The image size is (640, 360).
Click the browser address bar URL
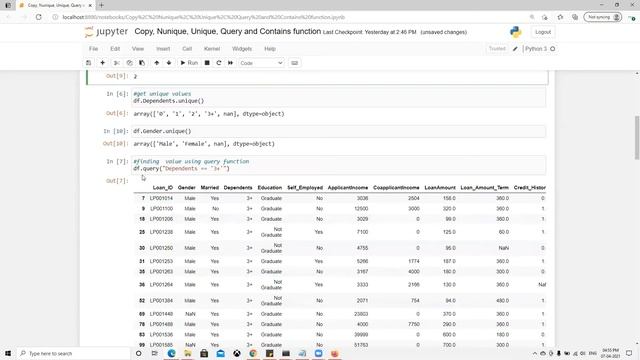204,17
